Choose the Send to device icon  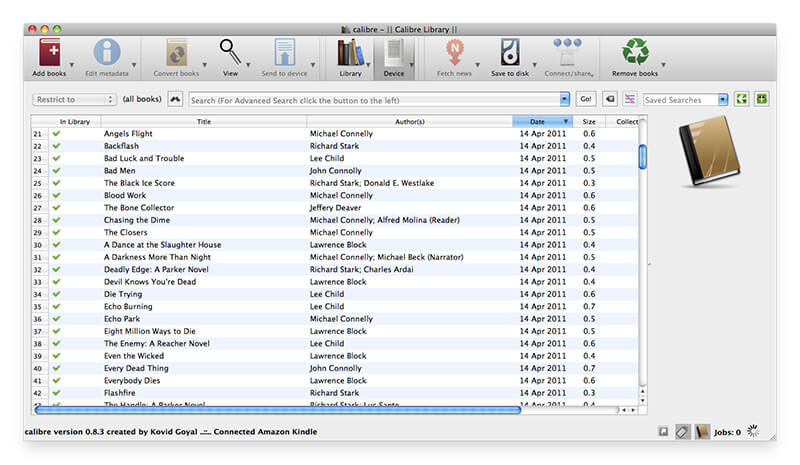pos(285,53)
